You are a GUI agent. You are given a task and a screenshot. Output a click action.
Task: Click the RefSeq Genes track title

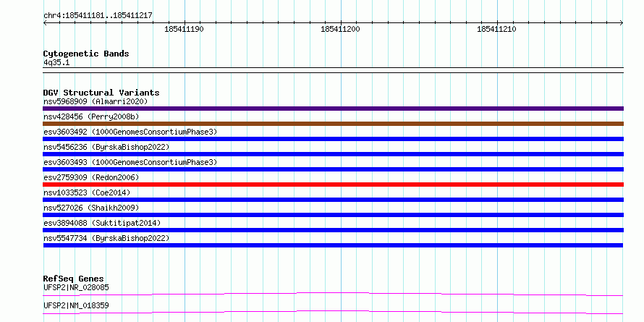pyautogui.click(x=74, y=279)
